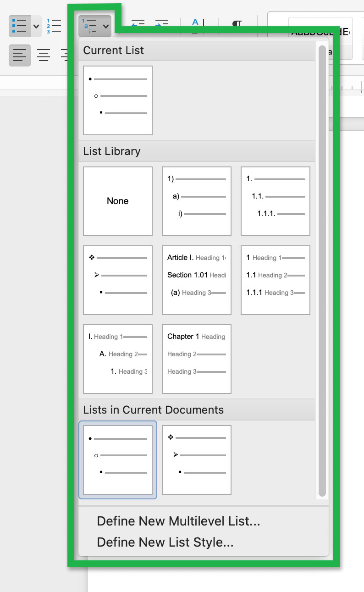Viewport: 364px width, 592px height.
Task: Choose the bullet list under Current List
Action: pyautogui.click(x=118, y=100)
